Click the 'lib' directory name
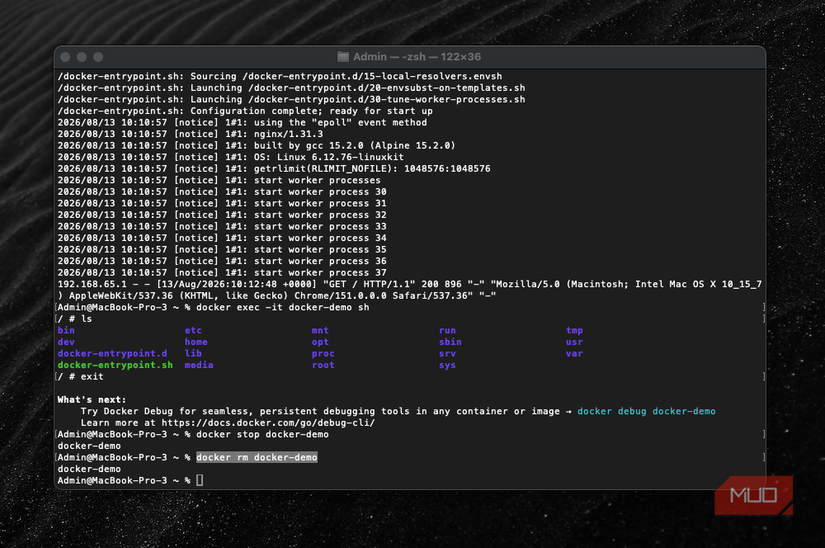The image size is (825, 548). tap(193, 353)
